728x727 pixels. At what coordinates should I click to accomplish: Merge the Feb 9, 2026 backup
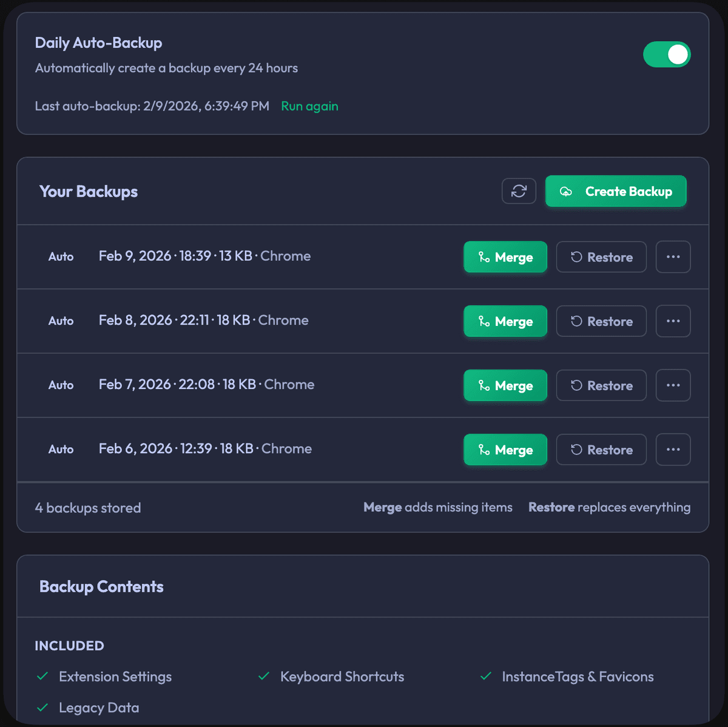505,257
